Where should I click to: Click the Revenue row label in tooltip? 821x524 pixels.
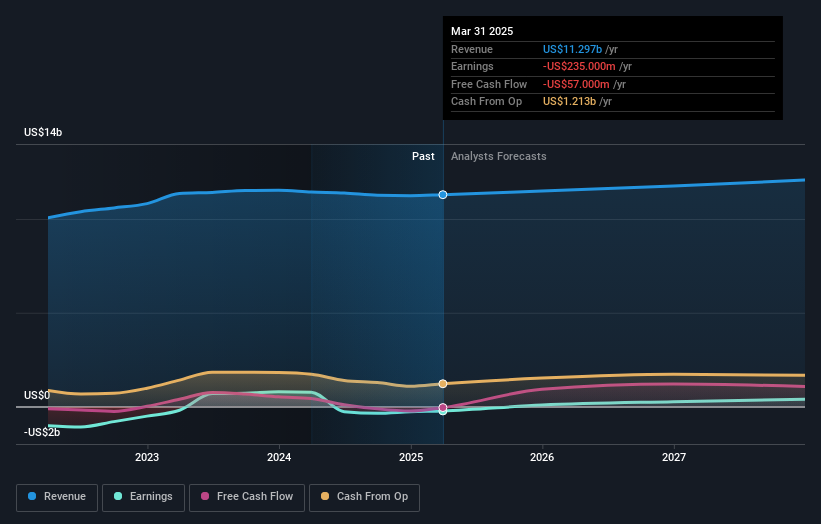[472, 49]
